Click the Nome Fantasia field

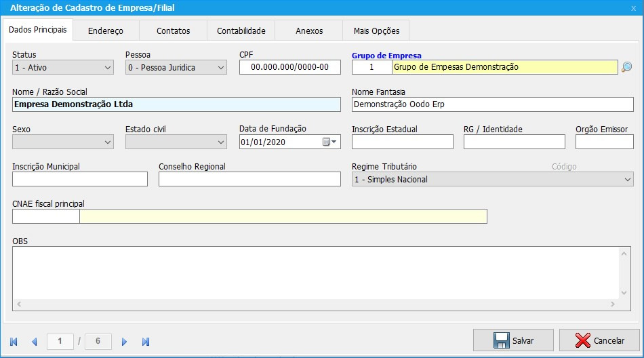coord(492,104)
